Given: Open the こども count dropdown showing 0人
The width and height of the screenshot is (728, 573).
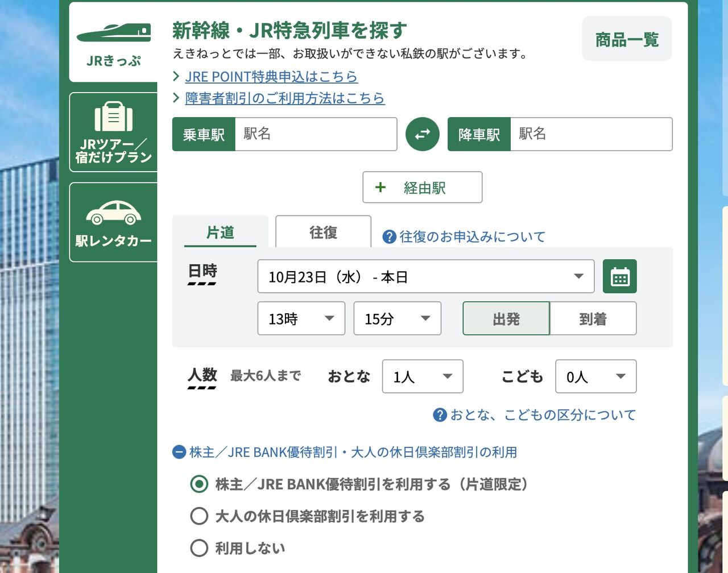Looking at the screenshot, I should point(596,376).
